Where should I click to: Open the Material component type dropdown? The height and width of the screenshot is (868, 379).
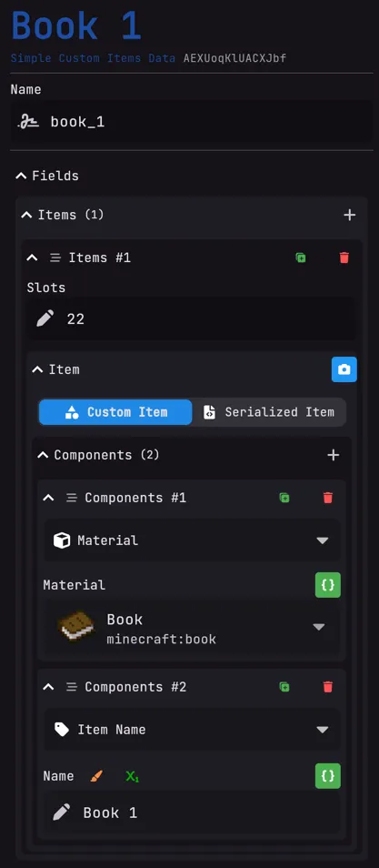coord(192,540)
